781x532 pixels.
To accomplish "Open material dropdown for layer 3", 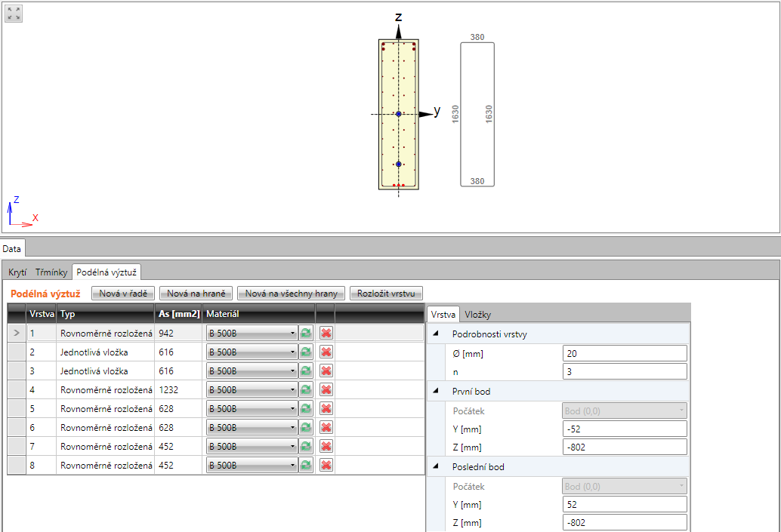I will [252, 371].
